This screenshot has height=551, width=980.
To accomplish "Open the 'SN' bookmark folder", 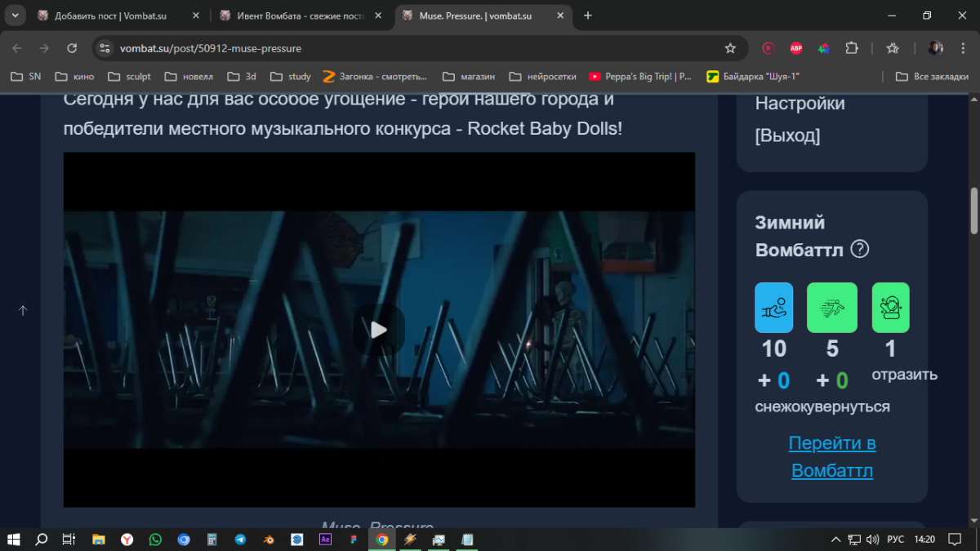I will (x=25, y=77).
